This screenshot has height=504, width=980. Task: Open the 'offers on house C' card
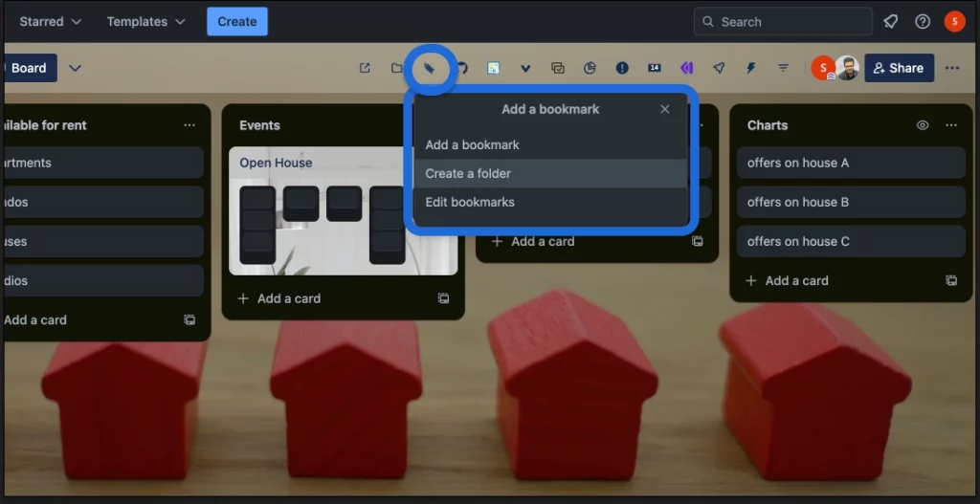851,242
